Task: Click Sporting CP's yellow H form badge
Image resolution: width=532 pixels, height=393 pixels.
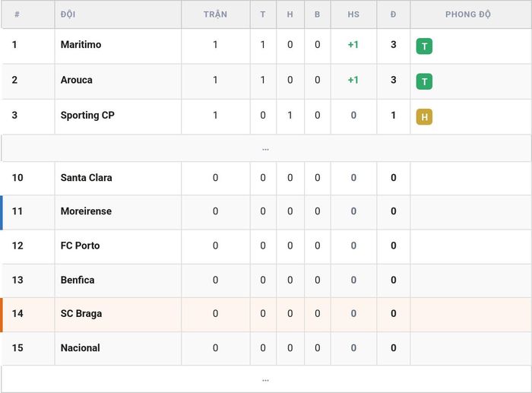Action: pyautogui.click(x=424, y=117)
